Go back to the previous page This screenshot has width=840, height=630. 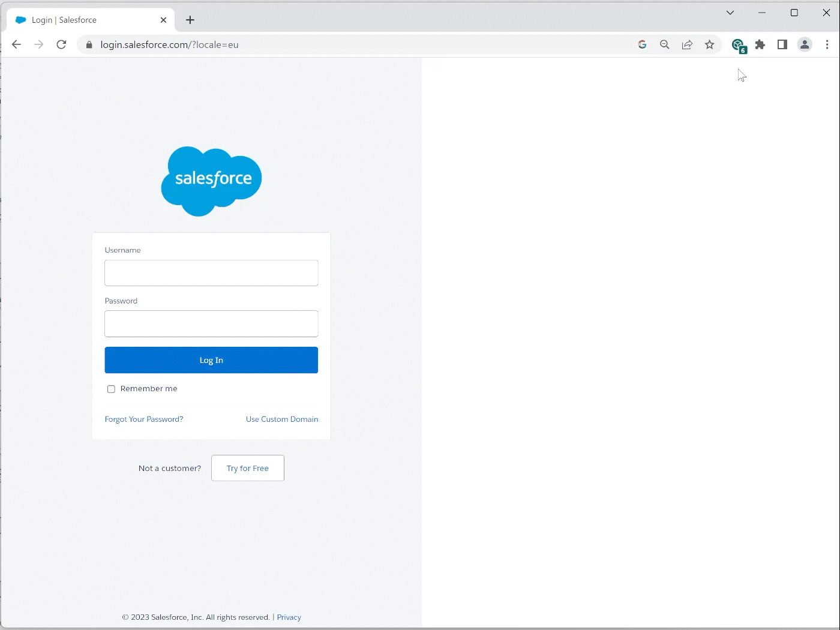(x=16, y=44)
